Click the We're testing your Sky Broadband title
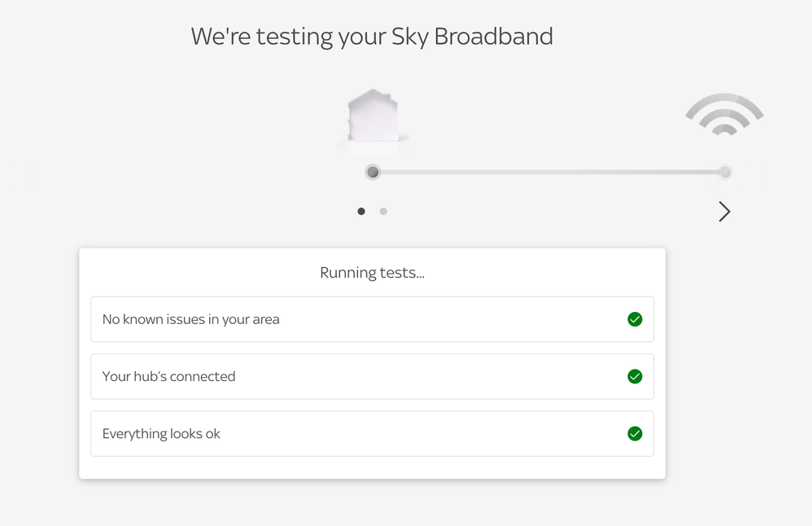The height and width of the screenshot is (526, 812). [372, 37]
